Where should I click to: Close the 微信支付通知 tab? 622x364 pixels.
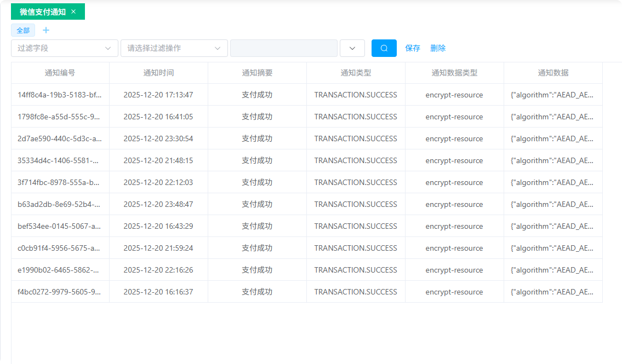click(73, 11)
